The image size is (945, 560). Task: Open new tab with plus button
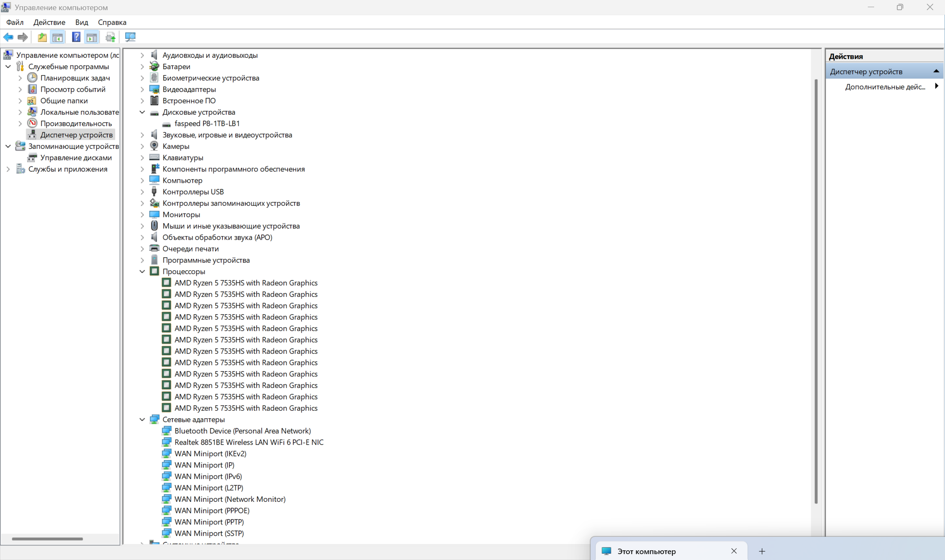[762, 551]
